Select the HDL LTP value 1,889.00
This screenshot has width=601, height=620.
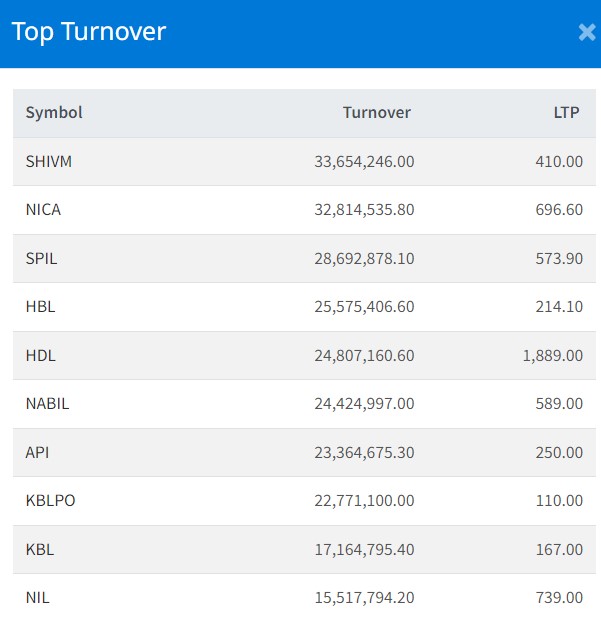click(552, 355)
